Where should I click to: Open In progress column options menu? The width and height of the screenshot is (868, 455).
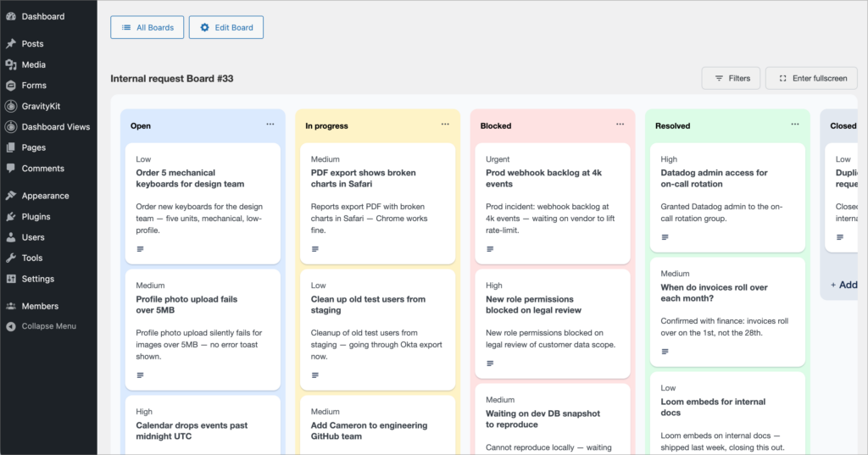pos(445,124)
